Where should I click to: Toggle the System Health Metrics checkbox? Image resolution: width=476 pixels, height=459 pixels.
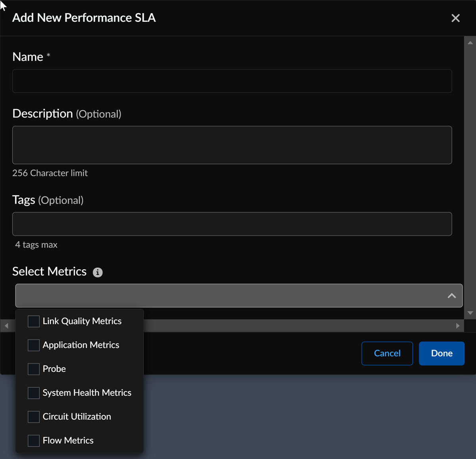34,393
